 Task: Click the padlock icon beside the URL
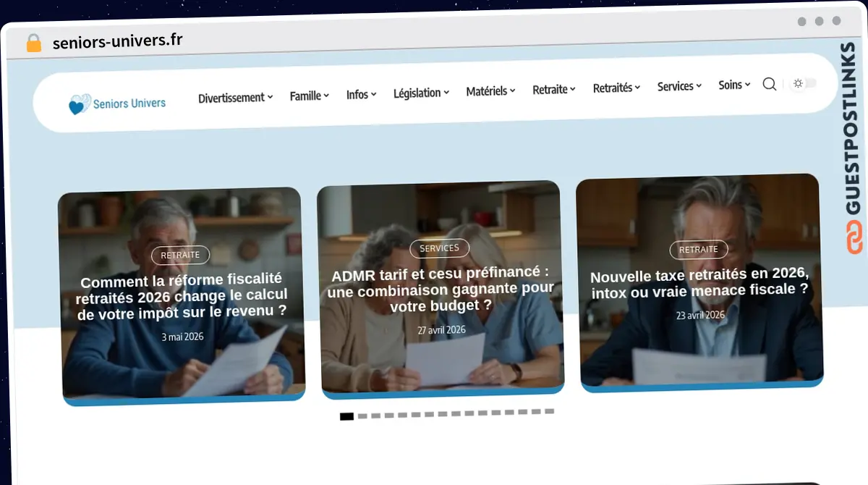click(34, 43)
